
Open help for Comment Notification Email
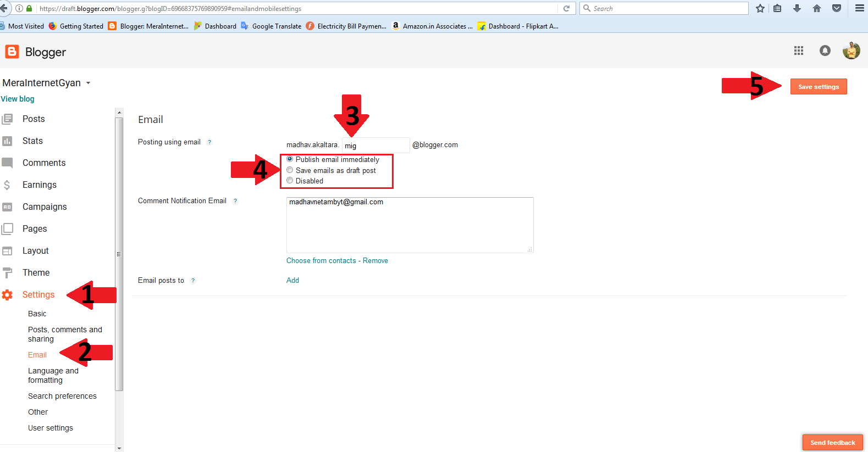[235, 201]
